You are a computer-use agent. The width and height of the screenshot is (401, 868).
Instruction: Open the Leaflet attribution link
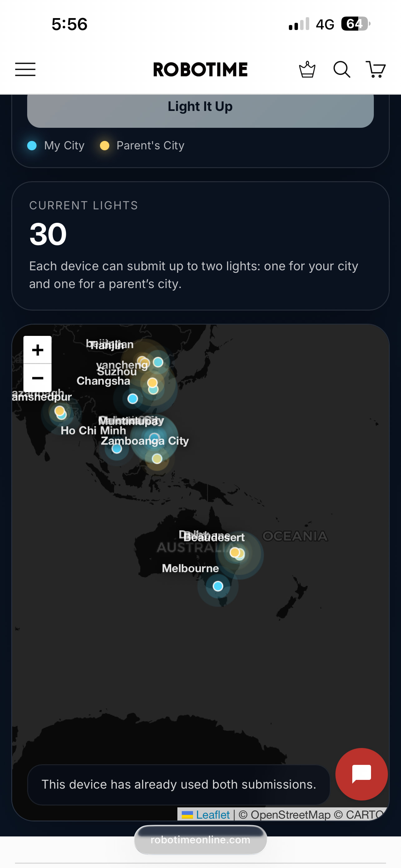click(x=213, y=815)
